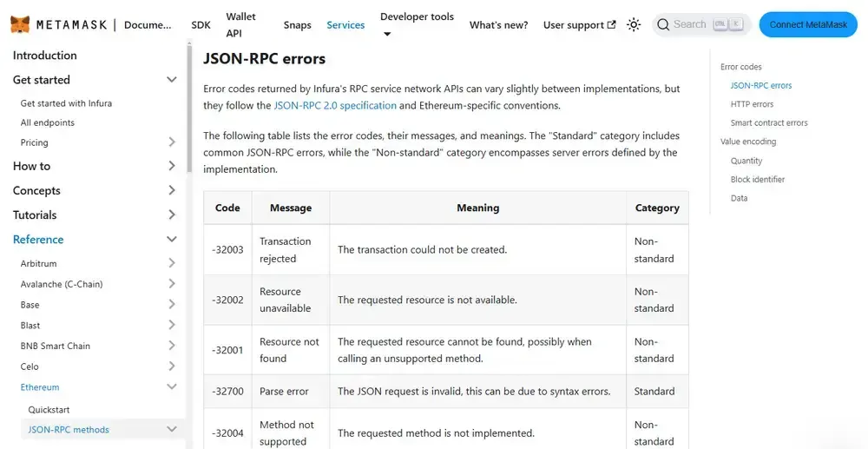The image size is (868, 449).
Task: Click into the Search field
Action: 701,25
